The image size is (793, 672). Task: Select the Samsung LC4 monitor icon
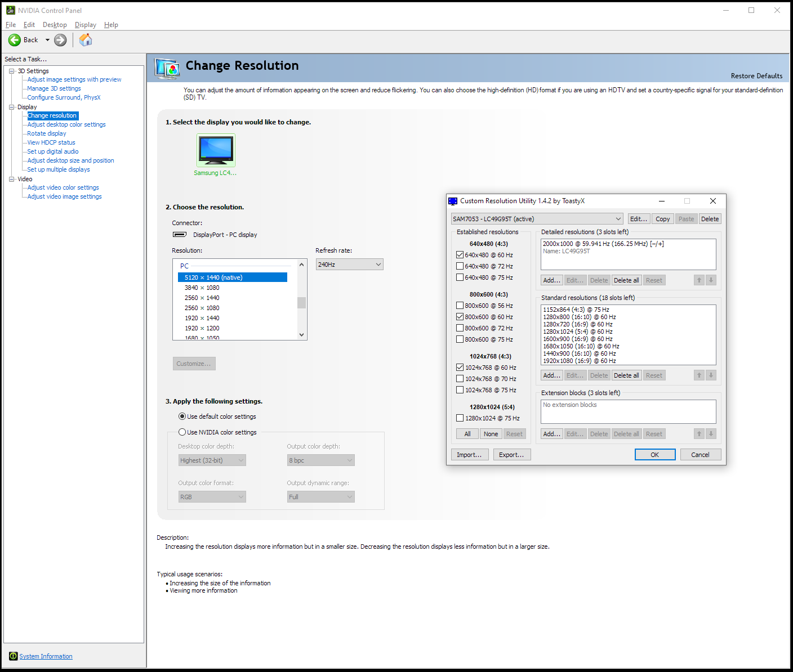[x=216, y=150]
